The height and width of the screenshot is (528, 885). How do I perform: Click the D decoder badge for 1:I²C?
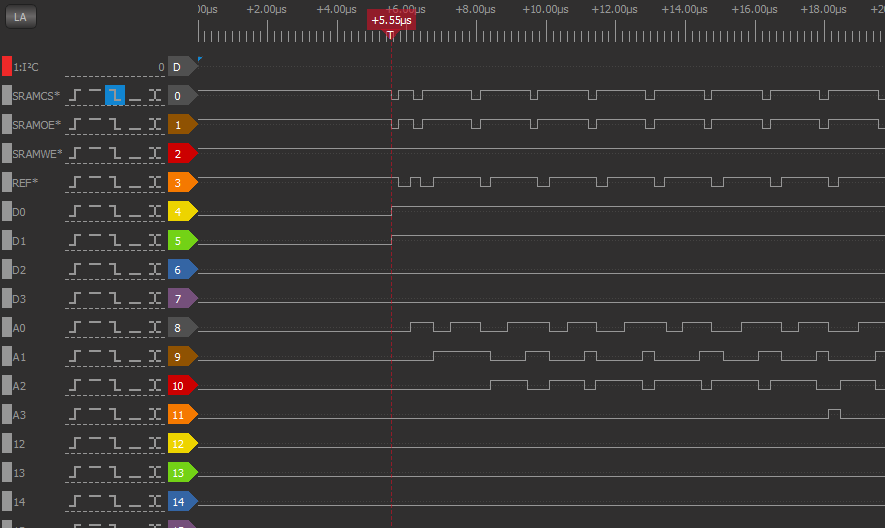pyautogui.click(x=182, y=67)
